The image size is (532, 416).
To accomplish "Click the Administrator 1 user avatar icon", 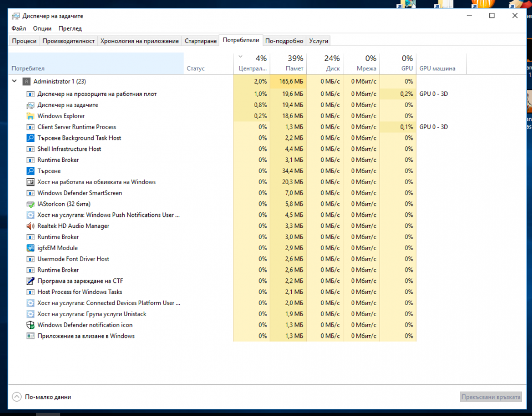I will point(26,82).
